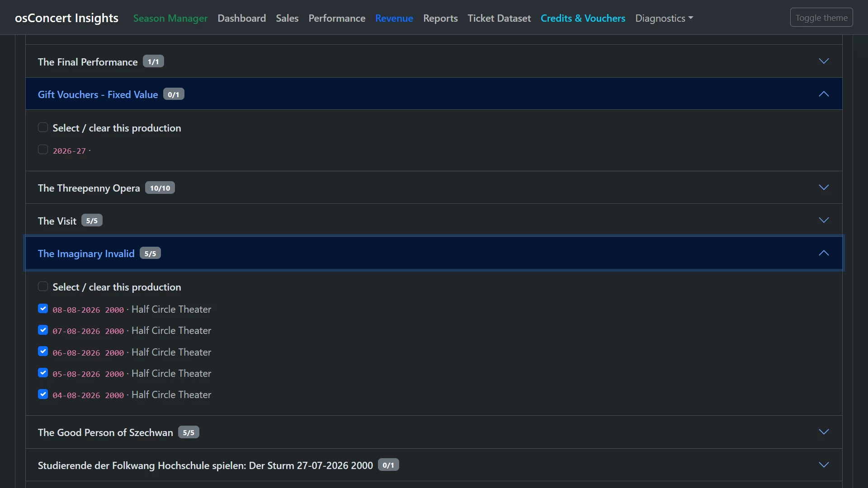This screenshot has width=868, height=488.
Task: Open Credits & Vouchers page
Action: coord(583,18)
